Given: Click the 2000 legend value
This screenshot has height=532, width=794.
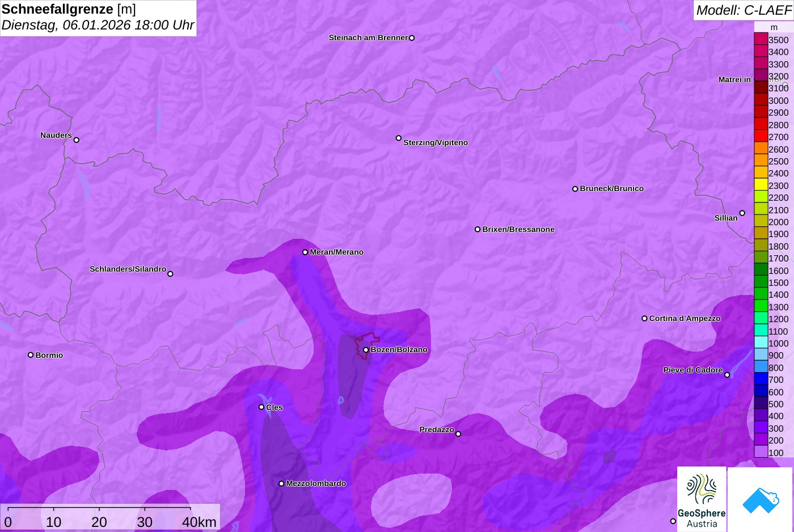Looking at the screenshot, I should [x=778, y=222].
